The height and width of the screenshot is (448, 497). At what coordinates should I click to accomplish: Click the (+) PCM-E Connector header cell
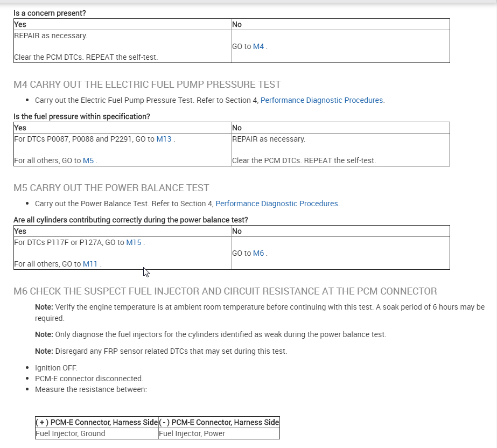[x=97, y=422]
